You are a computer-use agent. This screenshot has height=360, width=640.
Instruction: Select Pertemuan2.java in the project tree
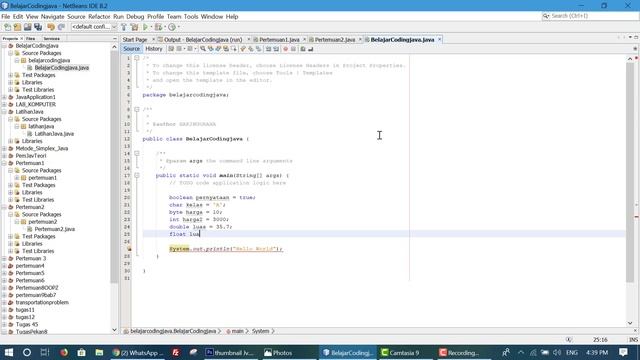coord(54,229)
